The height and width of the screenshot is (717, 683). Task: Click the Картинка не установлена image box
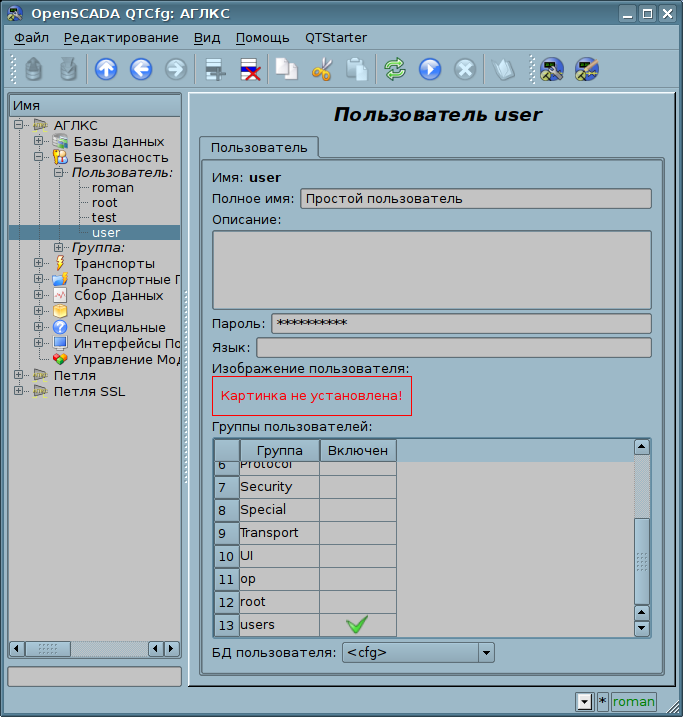(x=312, y=396)
